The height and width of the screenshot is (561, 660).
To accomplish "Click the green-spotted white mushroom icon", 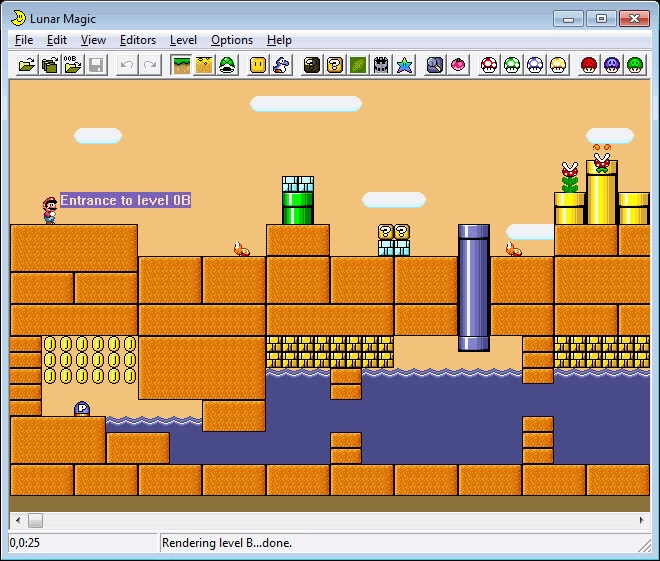I will 512,65.
